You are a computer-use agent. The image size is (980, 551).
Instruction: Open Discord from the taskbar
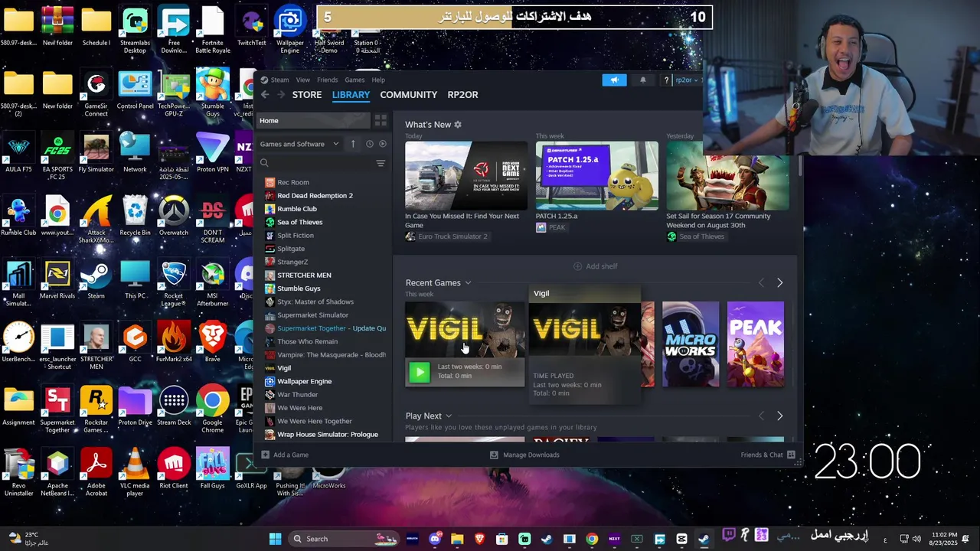point(436,539)
